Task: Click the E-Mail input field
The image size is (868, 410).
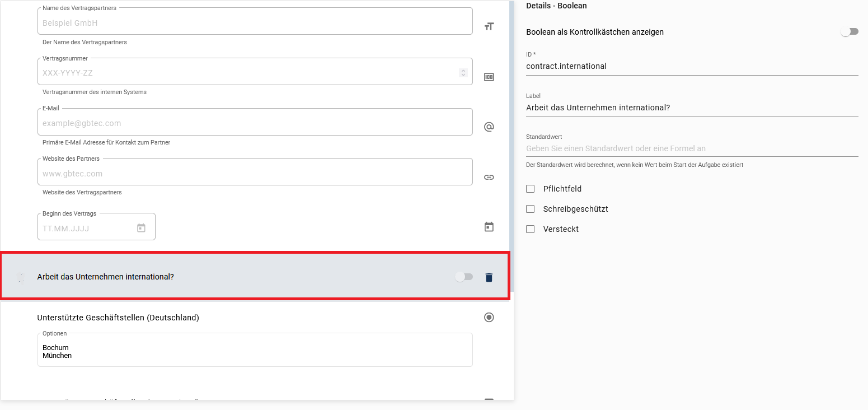Action: coord(255,123)
